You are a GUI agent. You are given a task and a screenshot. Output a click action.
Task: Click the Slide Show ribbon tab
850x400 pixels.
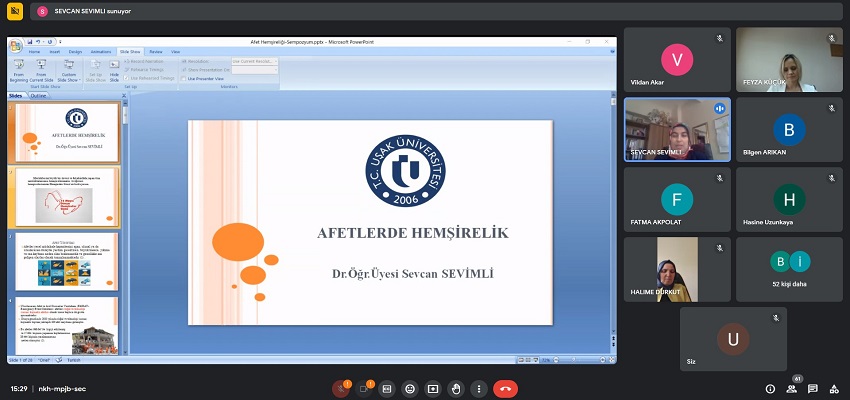pos(130,51)
